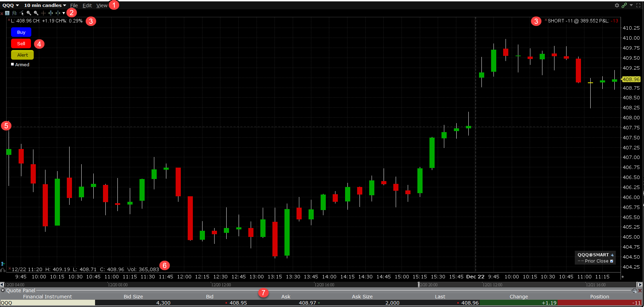
Task: Close the chart toolbar with the X icon
Action: (x=2, y=13)
